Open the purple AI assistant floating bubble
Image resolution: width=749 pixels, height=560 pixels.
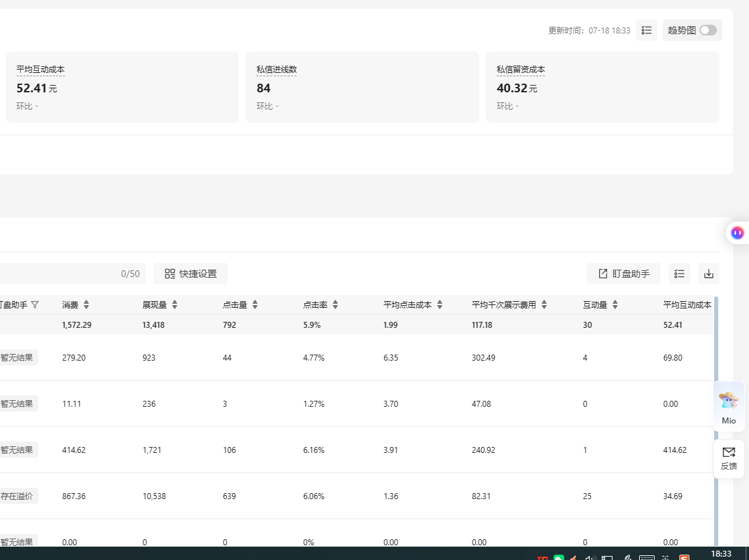coord(737,233)
